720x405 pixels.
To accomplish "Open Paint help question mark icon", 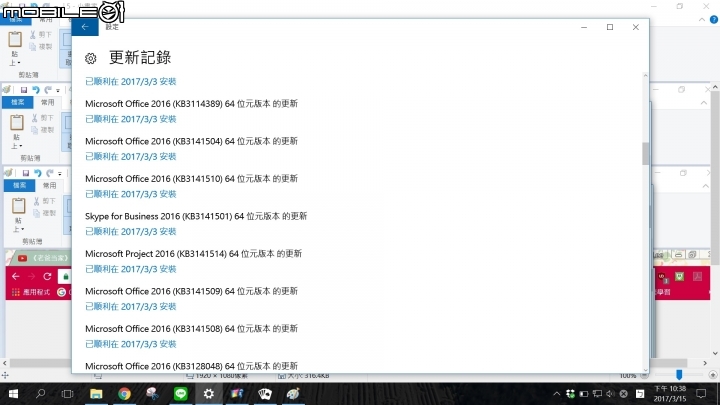I will [x=714, y=19].
